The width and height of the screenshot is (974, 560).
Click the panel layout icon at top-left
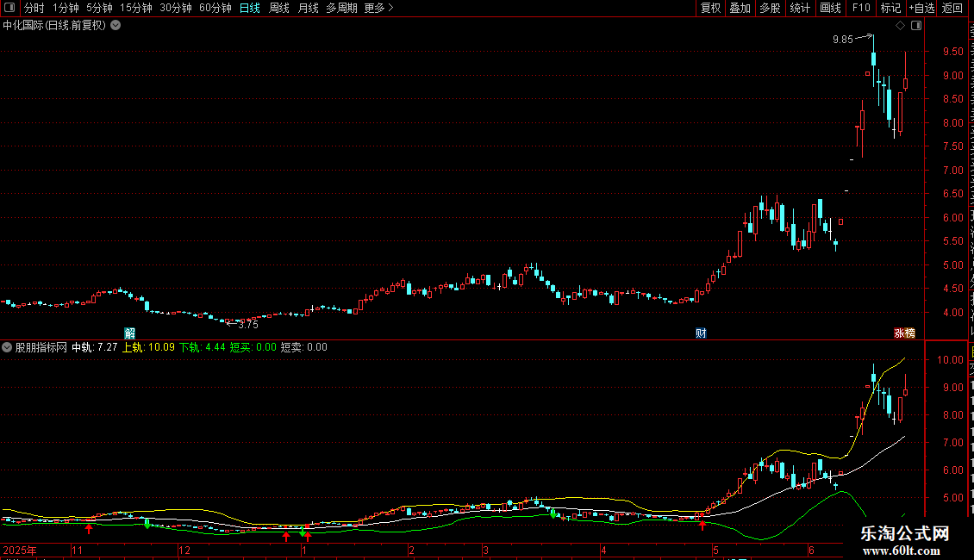(x=9, y=8)
